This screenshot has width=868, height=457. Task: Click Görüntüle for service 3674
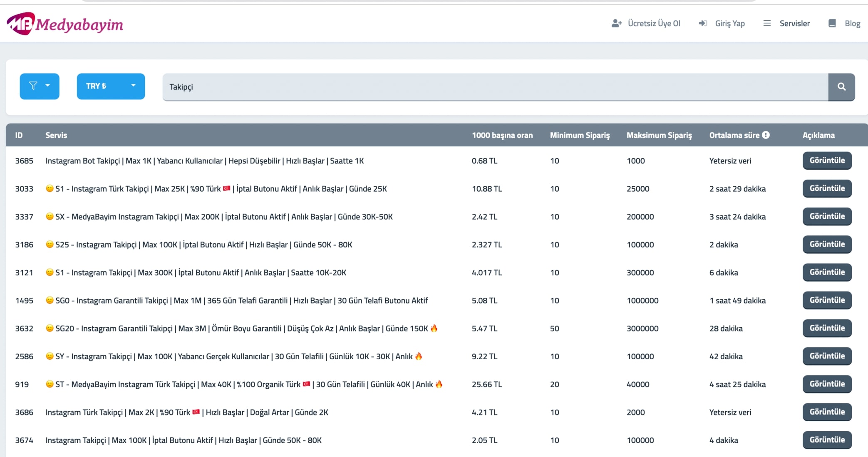tap(827, 440)
